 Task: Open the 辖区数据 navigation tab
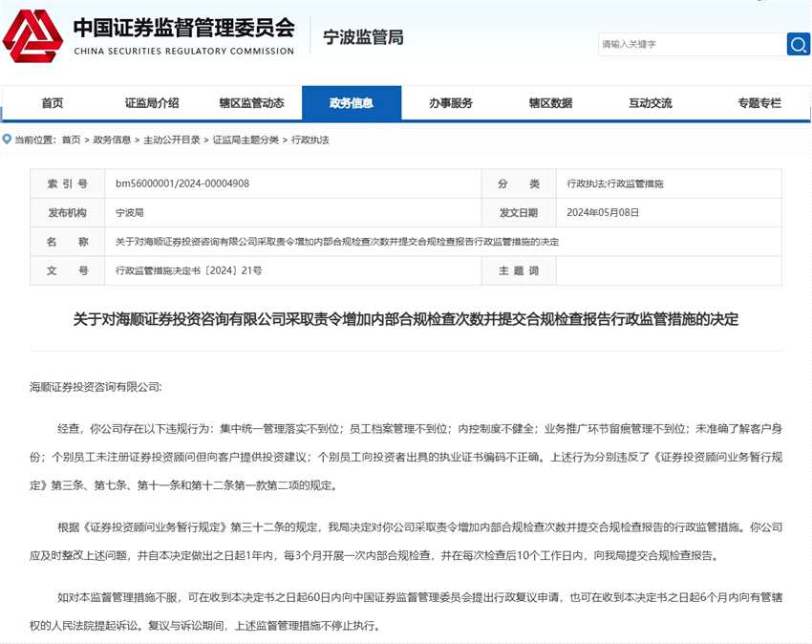tap(550, 103)
